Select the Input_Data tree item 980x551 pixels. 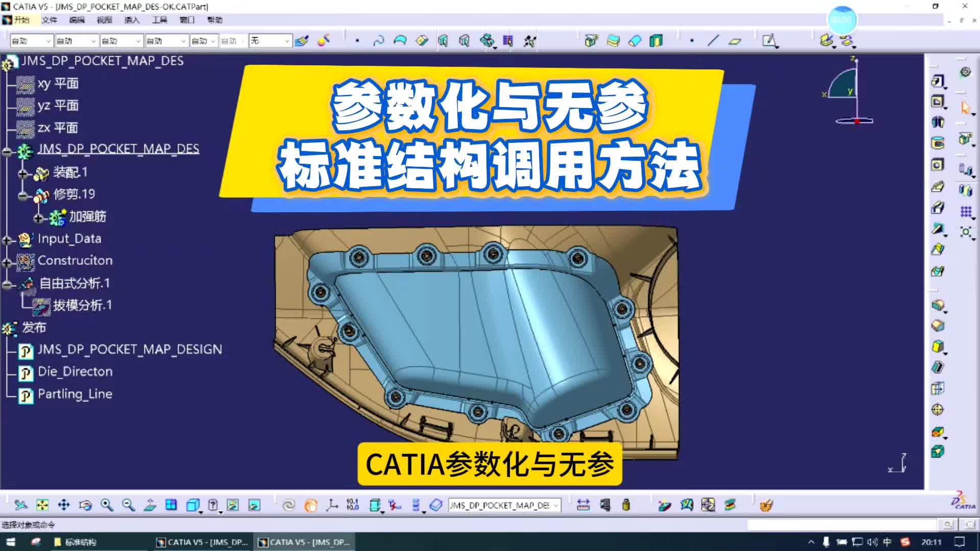69,239
